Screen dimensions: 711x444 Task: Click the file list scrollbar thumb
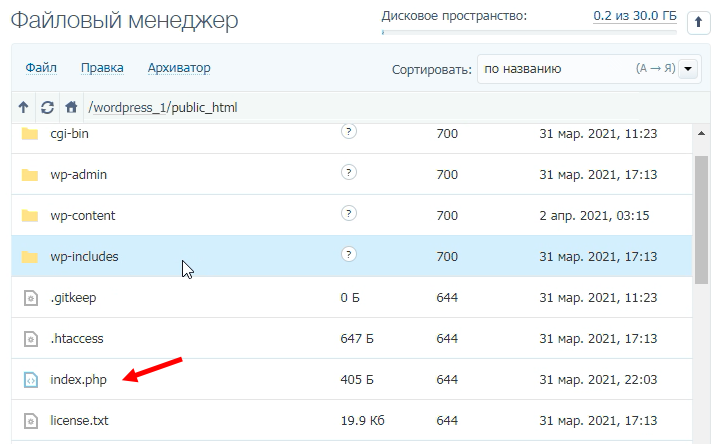(701, 220)
